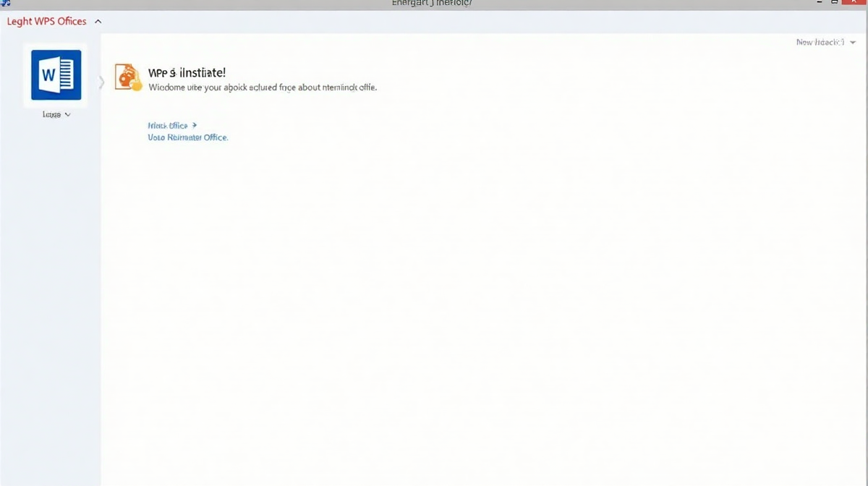868x486 pixels.
Task: Click the WPS welcome heading text
Action: click(x=187, y=73)
